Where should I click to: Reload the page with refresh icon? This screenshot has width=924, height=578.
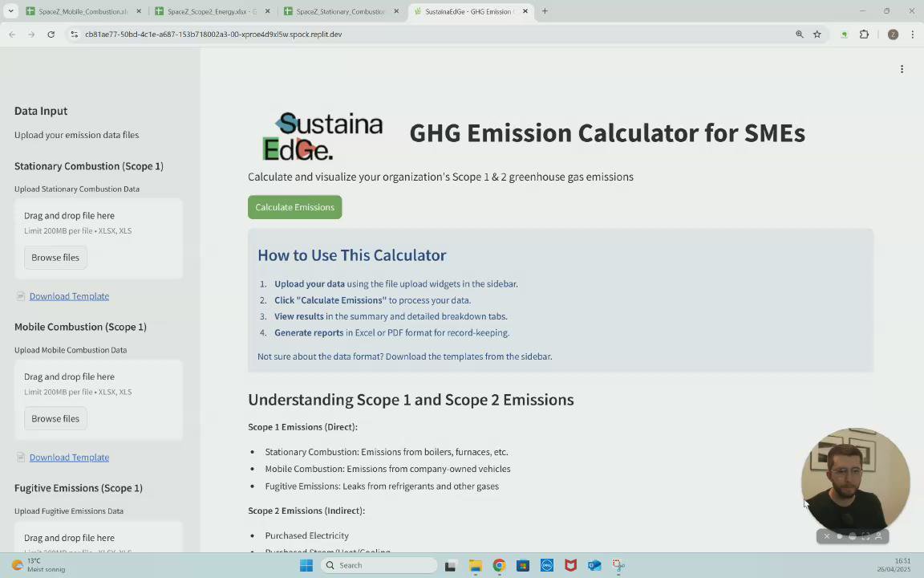[51, 35]
